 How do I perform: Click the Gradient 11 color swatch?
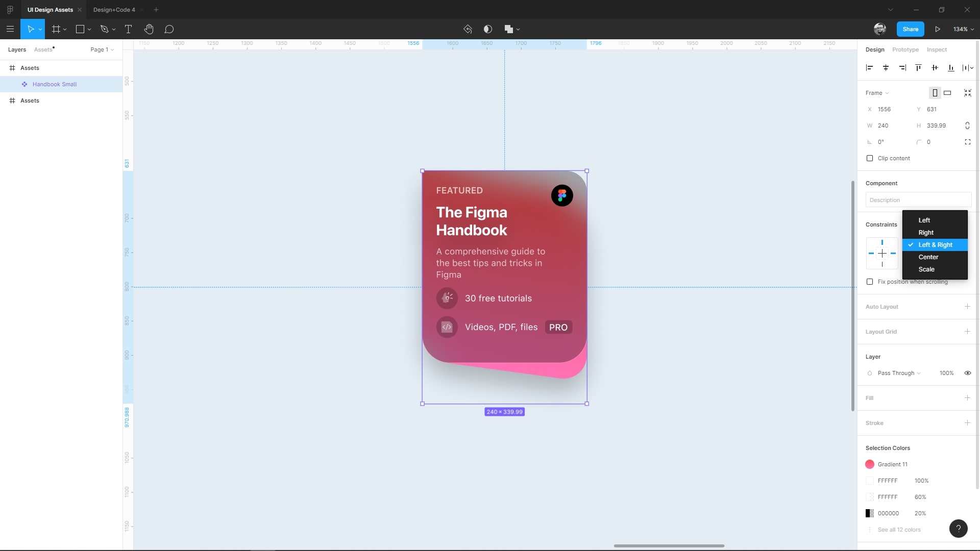pos(870,464)
